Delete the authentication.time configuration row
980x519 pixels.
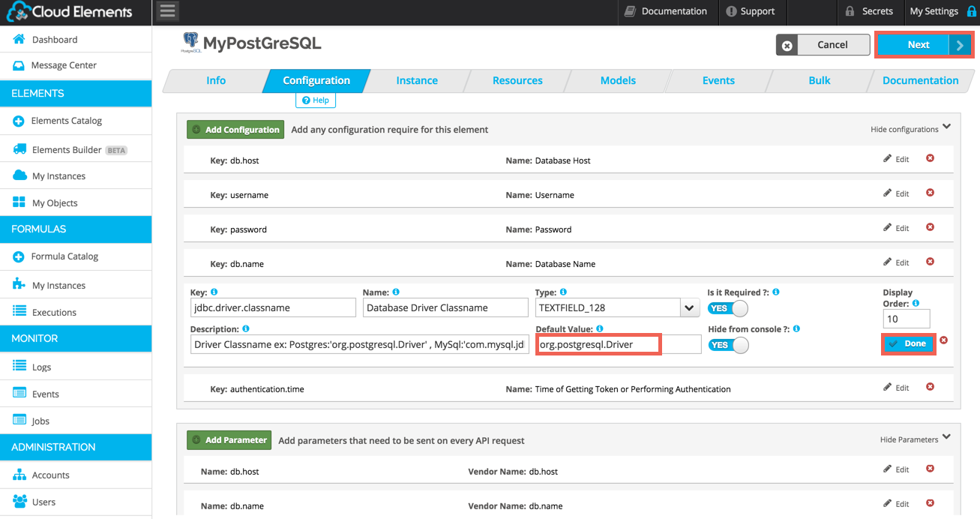click(930, 387)
